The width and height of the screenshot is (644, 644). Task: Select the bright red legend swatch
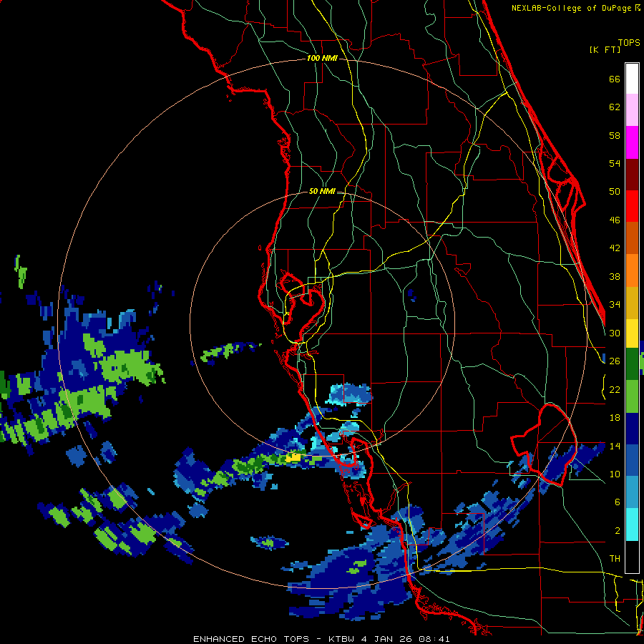(632, 206)
